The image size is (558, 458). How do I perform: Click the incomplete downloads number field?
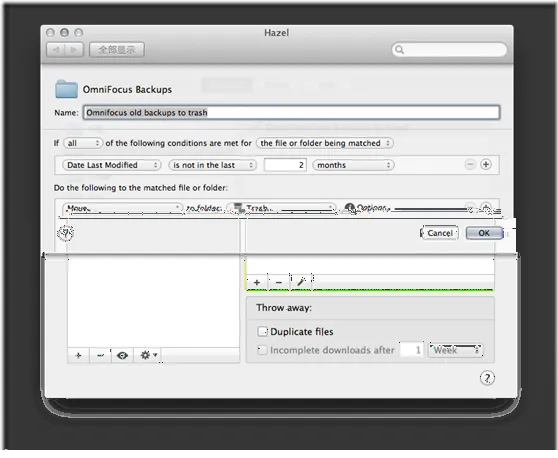[x=412, y=350]
